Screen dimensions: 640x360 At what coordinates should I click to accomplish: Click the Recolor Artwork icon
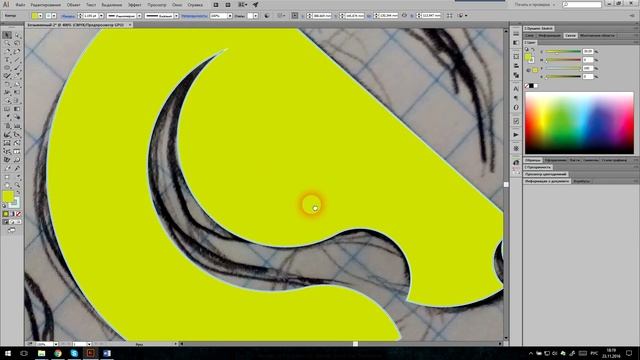coord(267,16)
